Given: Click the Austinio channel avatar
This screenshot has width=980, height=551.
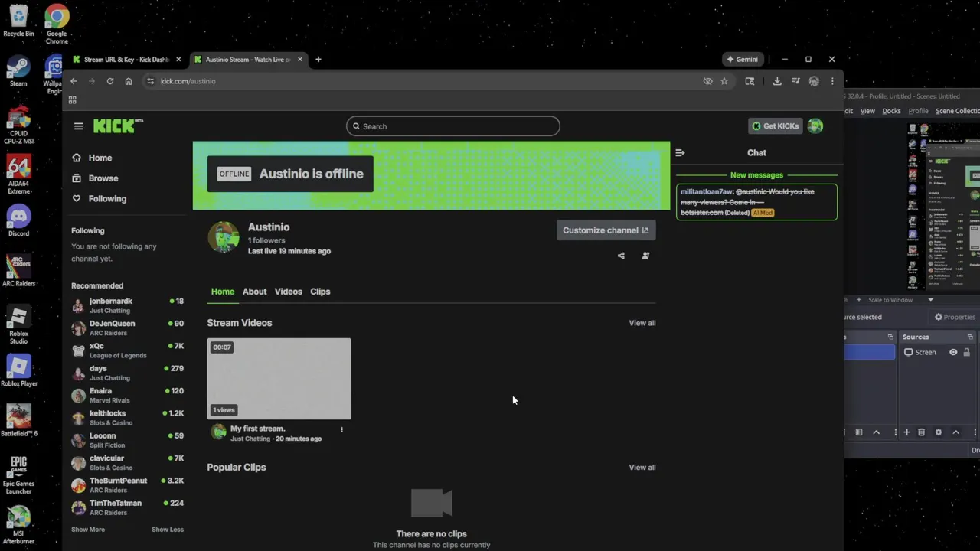Looking at the screenshot, I should click(x=224, y=237).
